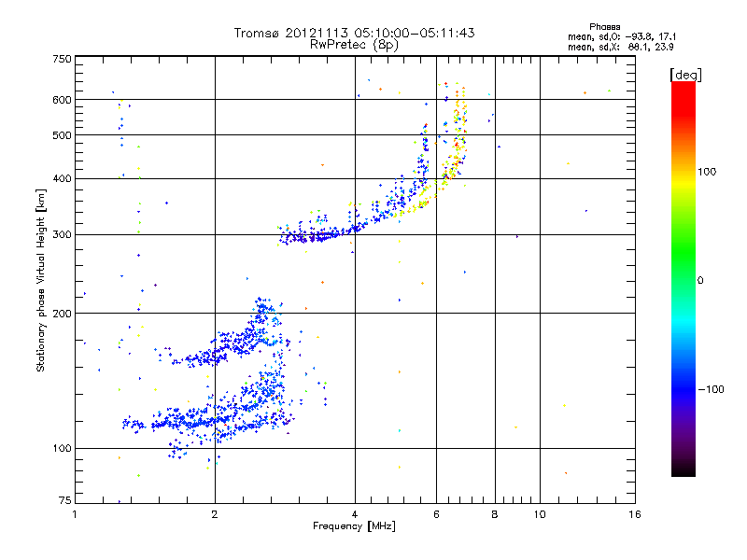
Task: Click the "Stationary phase Virtual Height [km]" axis label
Action: [41, 280]
